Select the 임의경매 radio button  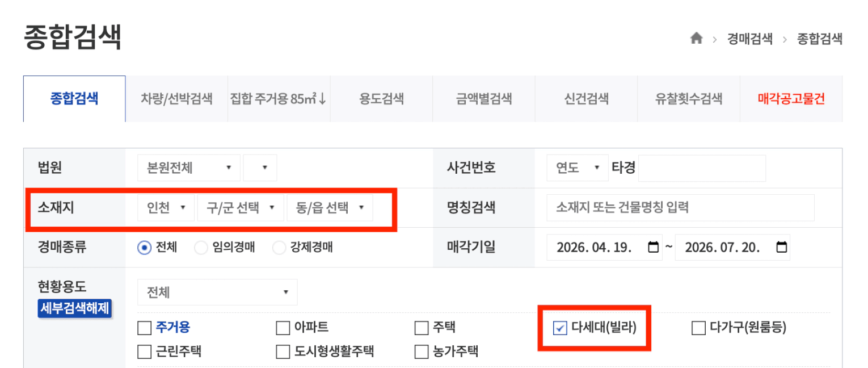[201, 248]
